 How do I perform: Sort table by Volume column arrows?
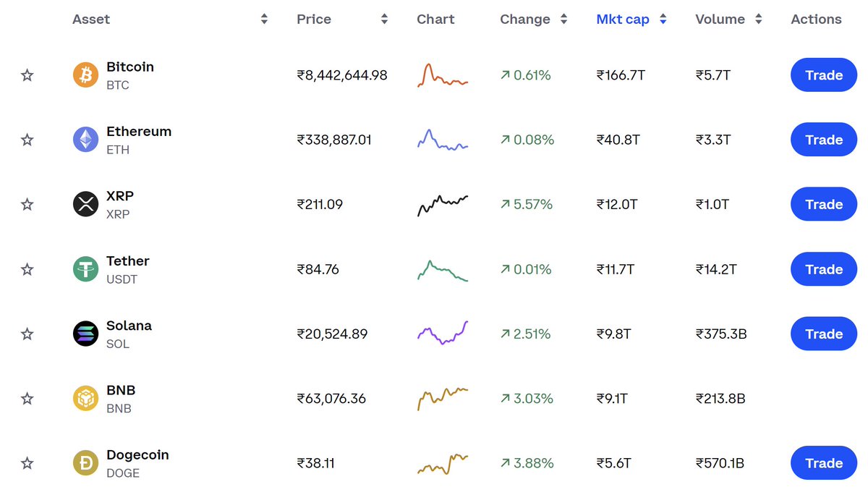pos(758,20)
